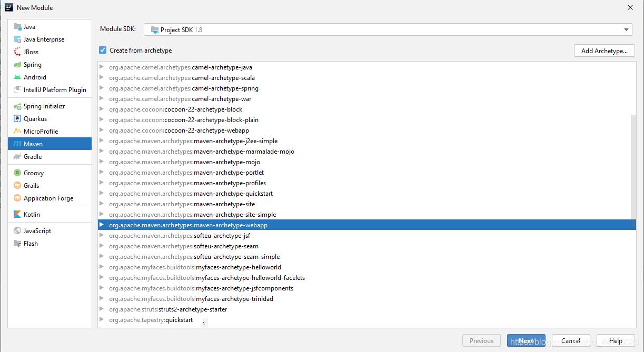The width and height of the screenshot is (644, 352).
Task: Expand the maven-archetype-quickstart entry arrow
Action: tap(102, 194)
